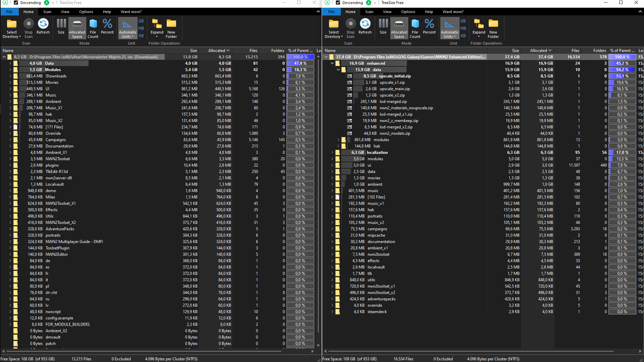Choose MB unit in right window

[463, 28]
